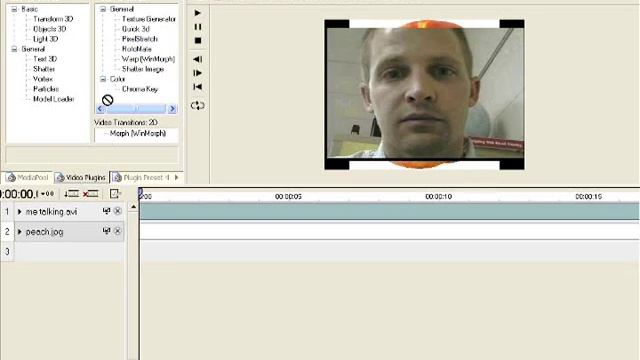Switch to the Video Plugins tab

click(81, 178)
